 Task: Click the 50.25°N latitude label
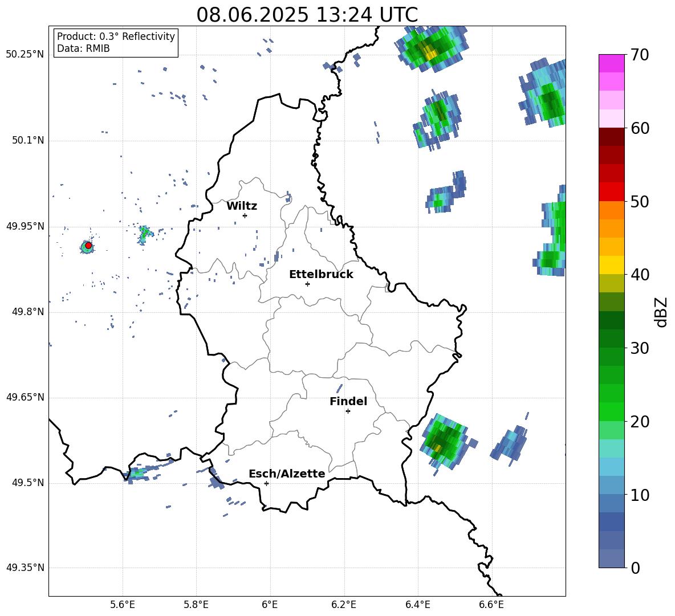tap(25, 55)
